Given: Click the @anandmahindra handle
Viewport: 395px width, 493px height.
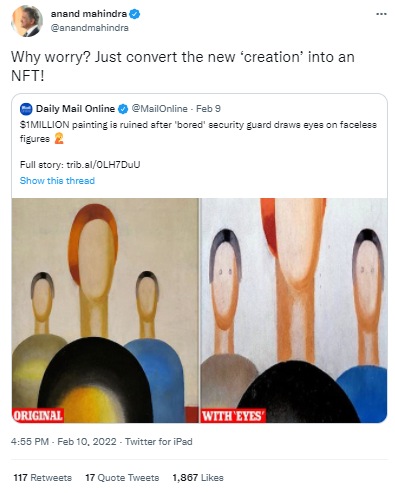Looking at the screenshot, I should click(89, 28).
